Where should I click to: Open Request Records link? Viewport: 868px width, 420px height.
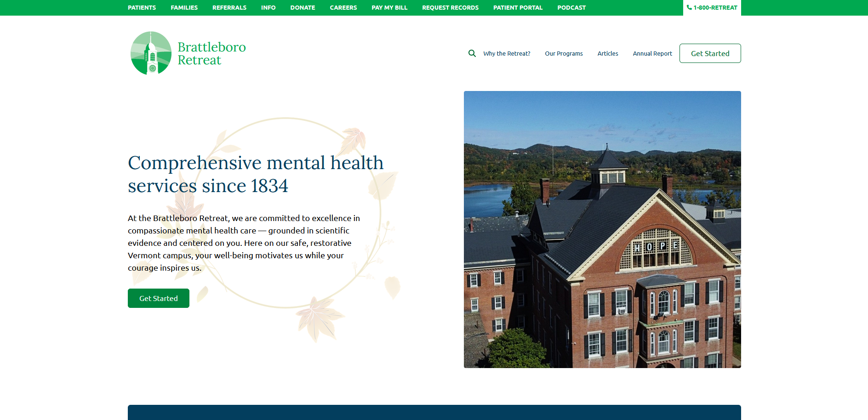450,8
